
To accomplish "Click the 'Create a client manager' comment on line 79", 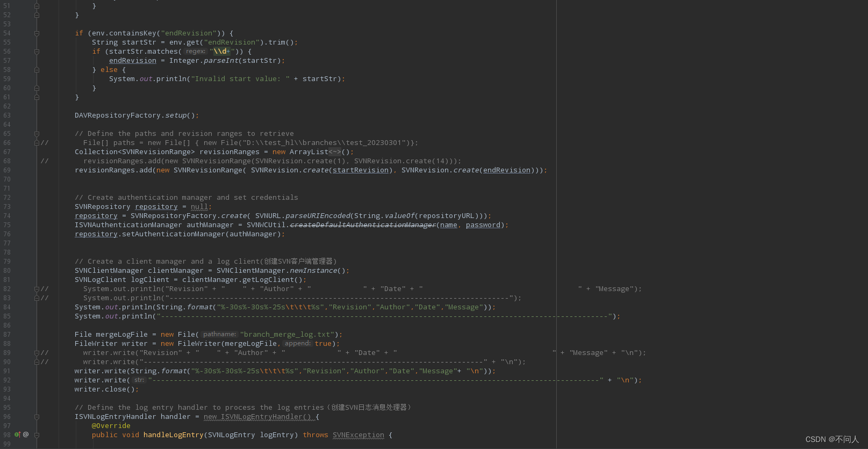I will (206, 262).
